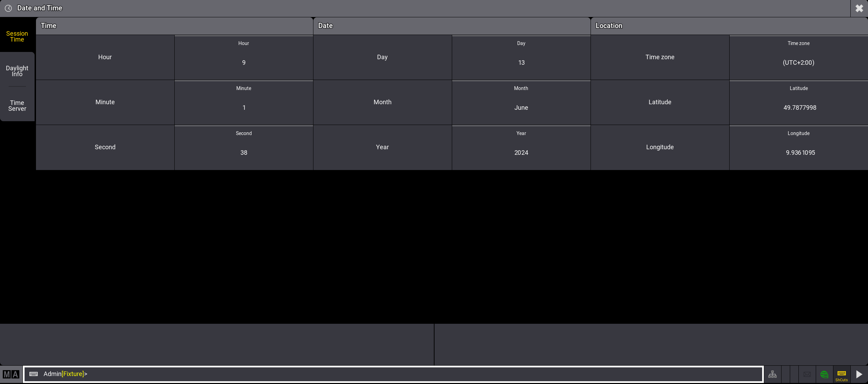
Task: Click the back arrow beside Date and Time
Action: (9, 8)
